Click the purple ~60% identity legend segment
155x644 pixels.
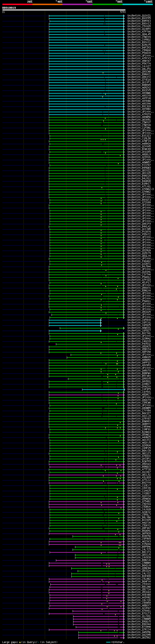pos(78,4)
